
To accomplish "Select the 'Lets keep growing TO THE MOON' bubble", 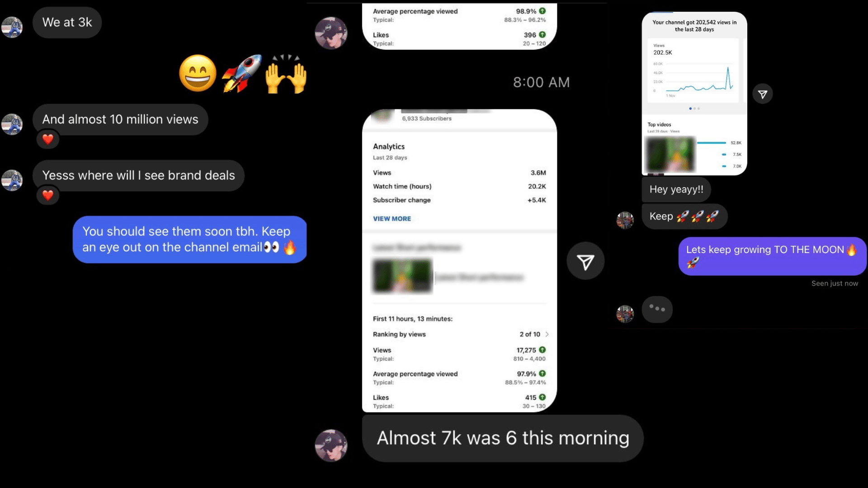I will point(772,256).
